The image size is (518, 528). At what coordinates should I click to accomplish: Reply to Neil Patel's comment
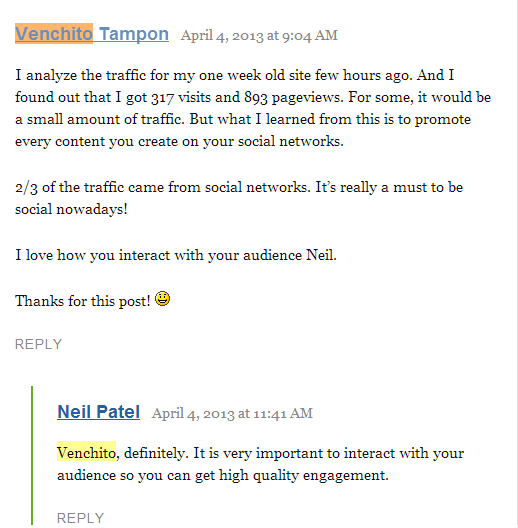80,518
